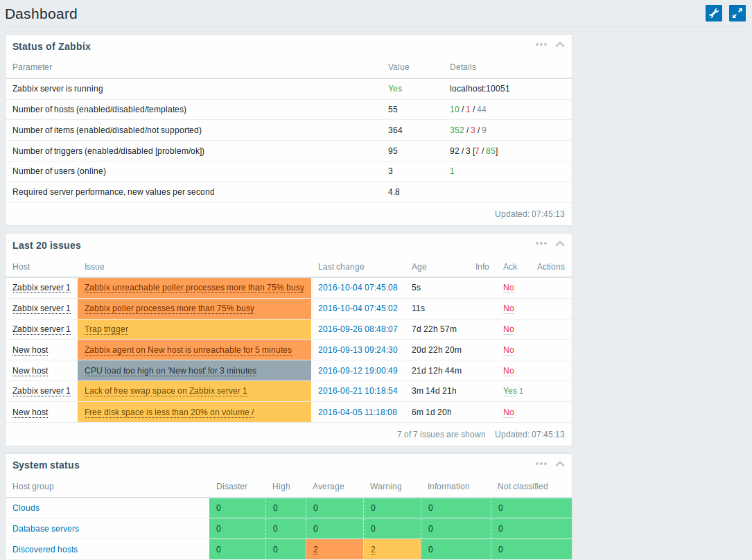Click Ack 'Yes' for swap space issue
This screenshot has width=752, height=560.
click(x=510, y=391)
